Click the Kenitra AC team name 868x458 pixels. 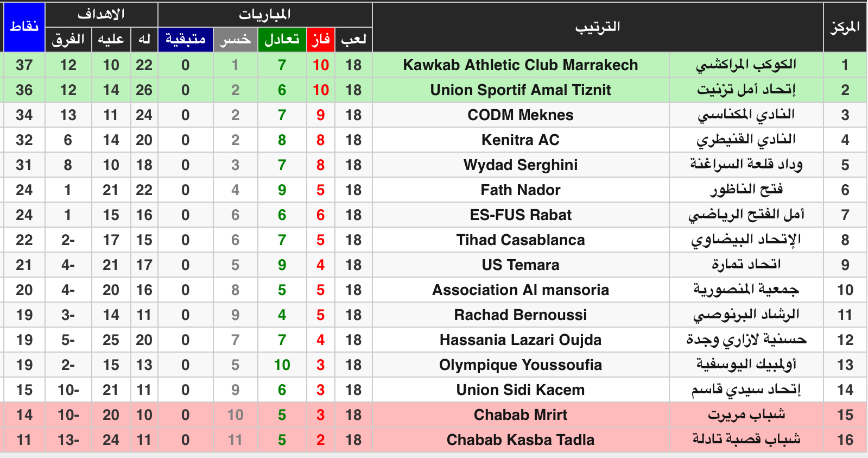tap(520, 140)
